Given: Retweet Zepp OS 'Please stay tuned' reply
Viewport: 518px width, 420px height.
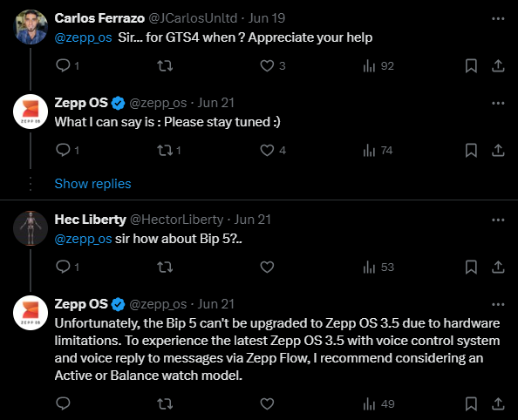Looking at the screenshot, I should click(x=165, y=150).
